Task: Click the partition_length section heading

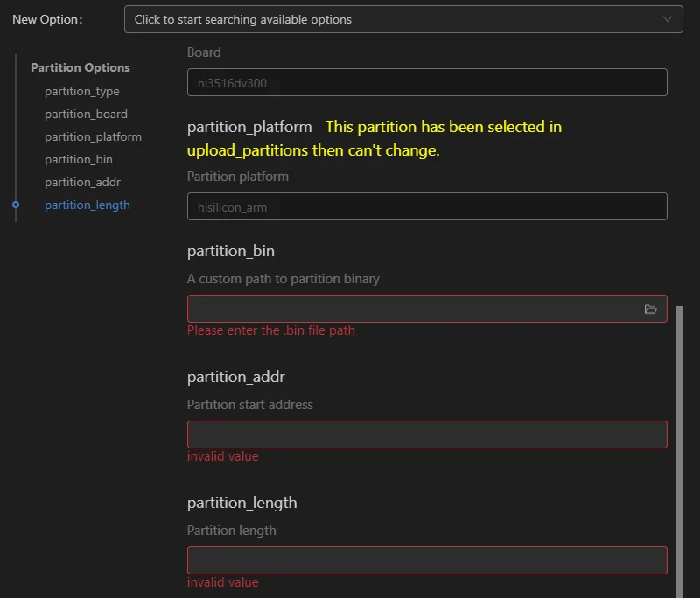Action: [x=242, y=503]
